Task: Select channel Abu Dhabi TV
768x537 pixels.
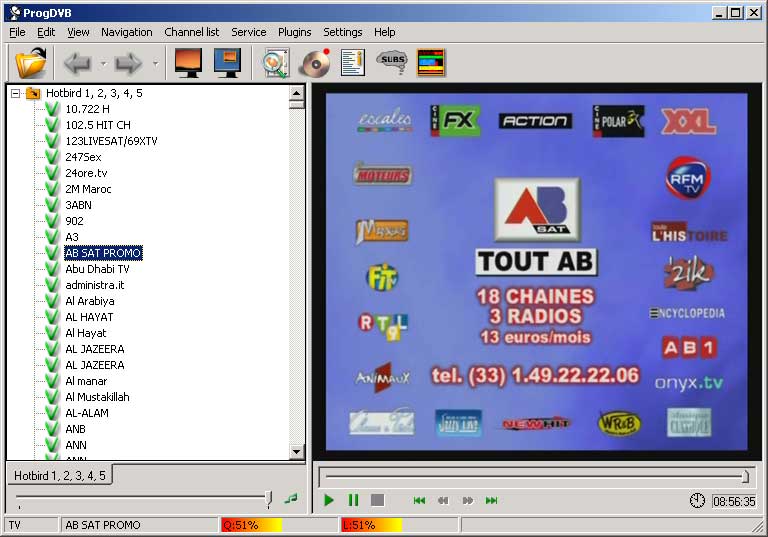Action: click(97, 269)
